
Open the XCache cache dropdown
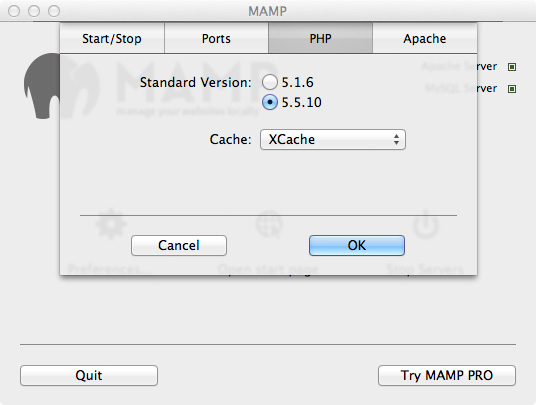coord(333,139)
